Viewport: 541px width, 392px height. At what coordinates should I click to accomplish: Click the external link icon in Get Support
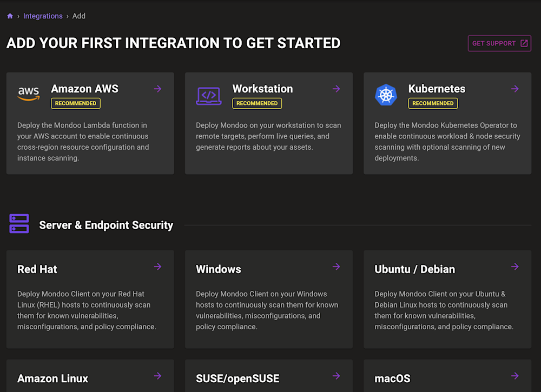(524, 43)
